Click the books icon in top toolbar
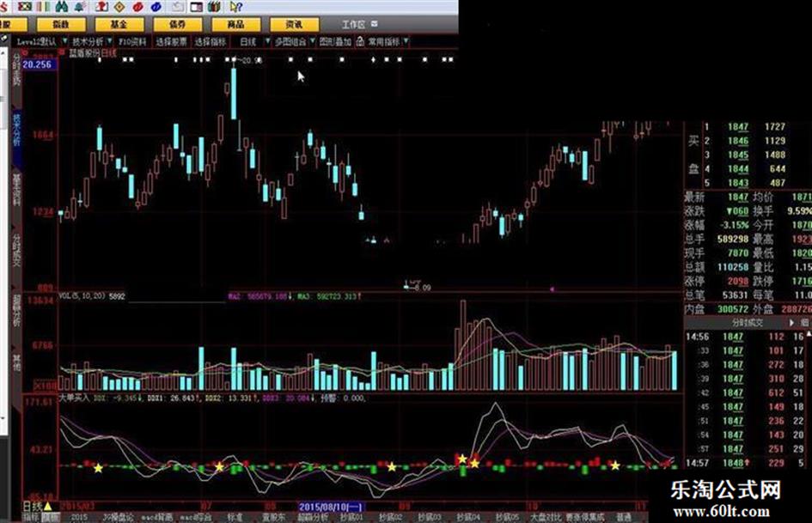 coord(214,7)
